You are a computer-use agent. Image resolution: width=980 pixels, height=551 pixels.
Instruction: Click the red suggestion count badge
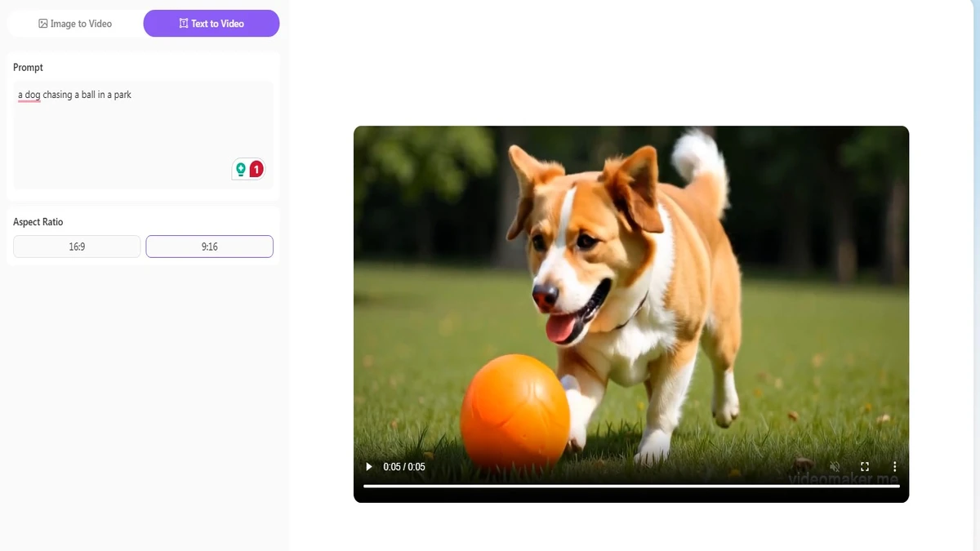pos(256,169)
